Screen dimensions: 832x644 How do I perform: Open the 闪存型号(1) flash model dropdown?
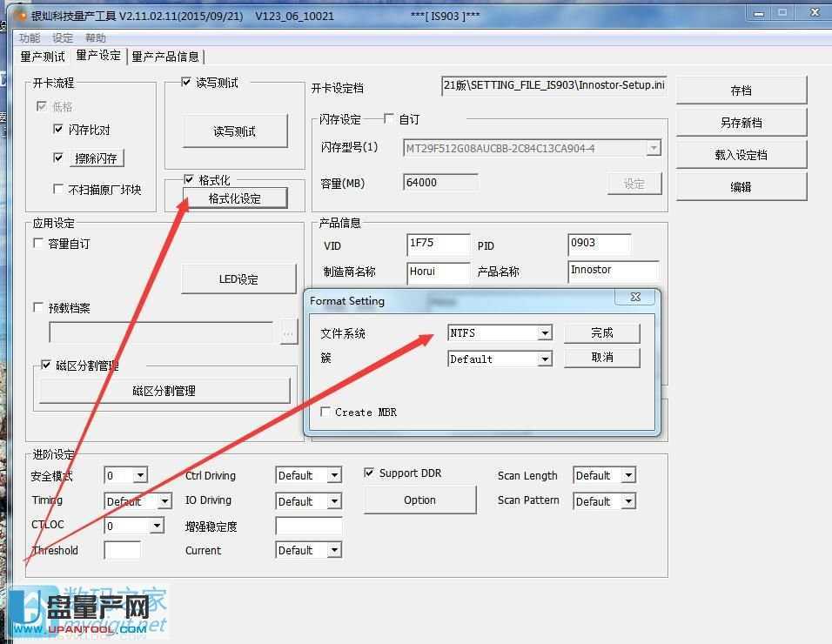tap(654, 148)
